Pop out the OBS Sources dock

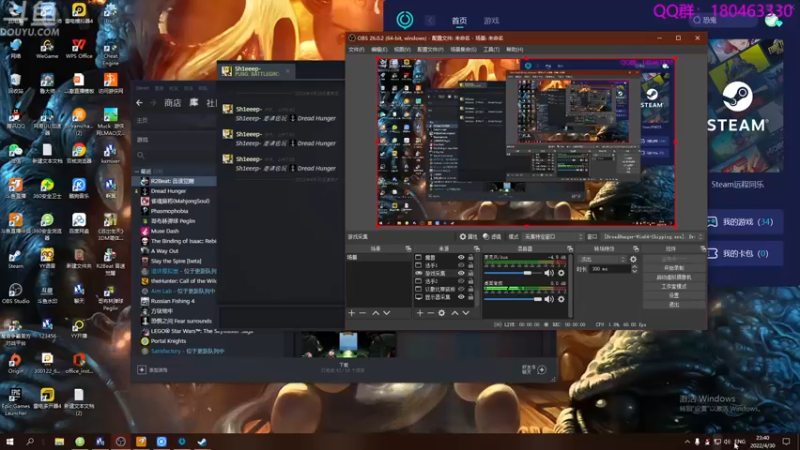[x=477, y=248]
